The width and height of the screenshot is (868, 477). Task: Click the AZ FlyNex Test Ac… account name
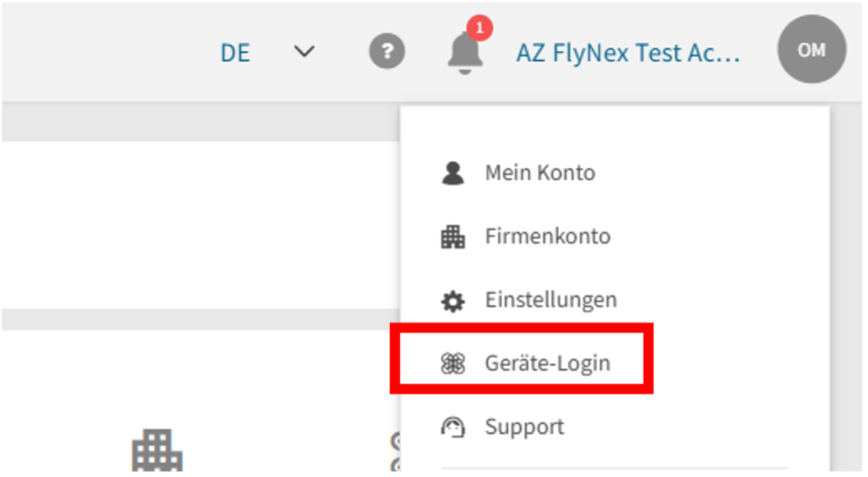coord(628,53)
